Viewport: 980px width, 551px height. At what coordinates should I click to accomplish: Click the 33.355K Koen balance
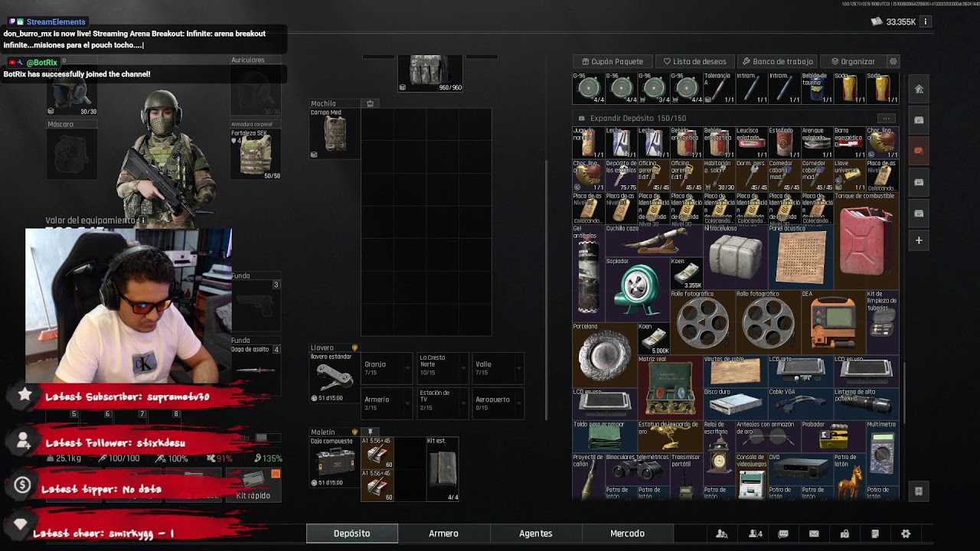pos(894,21)
